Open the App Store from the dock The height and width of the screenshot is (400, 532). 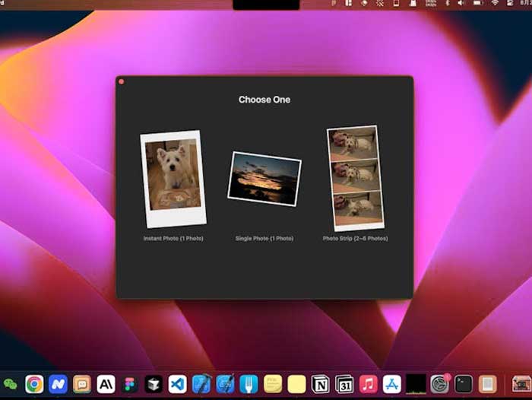392,384
